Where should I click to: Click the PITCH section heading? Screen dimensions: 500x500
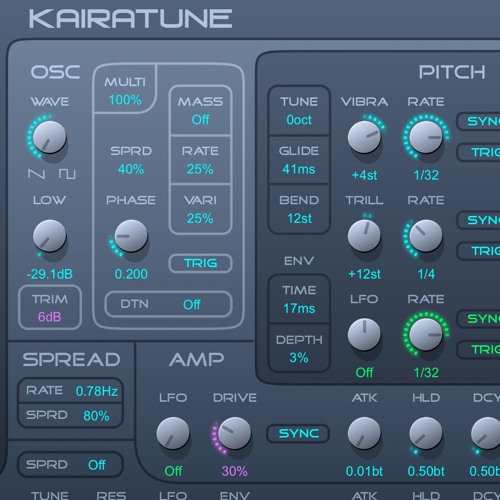[x=452, y=72]
